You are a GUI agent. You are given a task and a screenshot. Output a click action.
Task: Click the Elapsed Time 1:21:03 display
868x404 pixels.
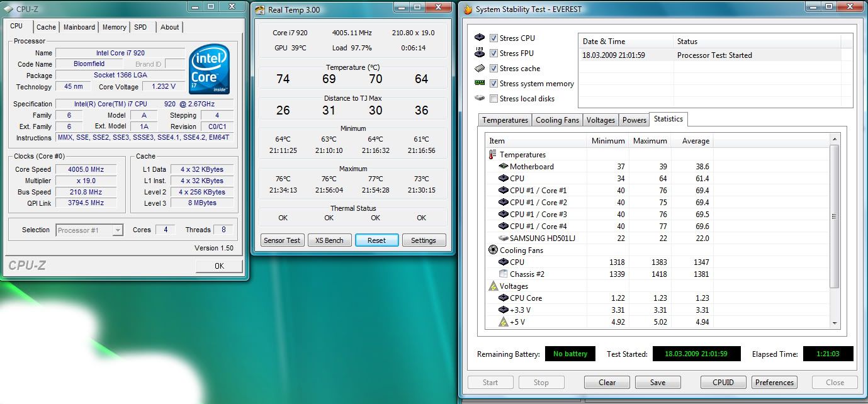(x=828, y=354)
